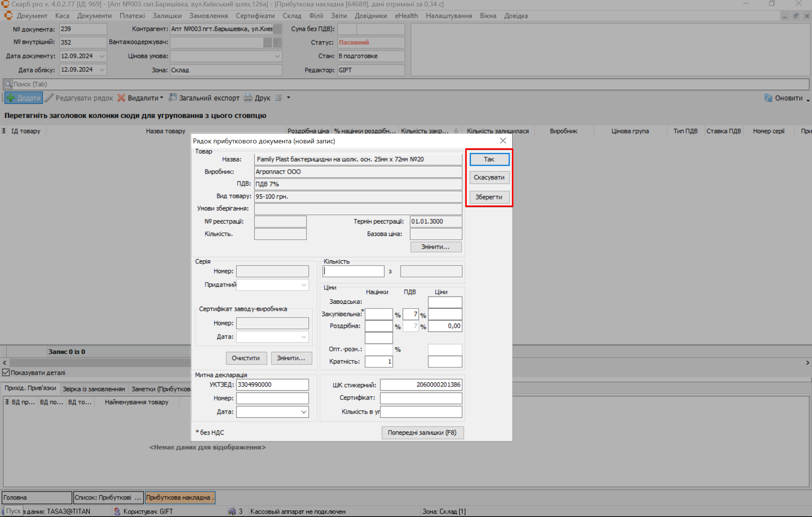The width and height of the screenshot is (812, 517).
Task: Expand the Цінова умова combo box
Action: coord(277,56)
